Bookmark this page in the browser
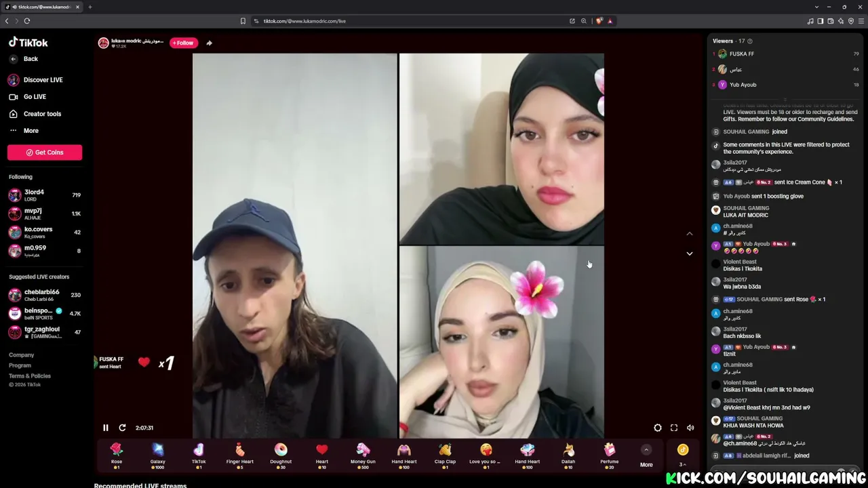 pyautogui.click(x=243, y=21)
